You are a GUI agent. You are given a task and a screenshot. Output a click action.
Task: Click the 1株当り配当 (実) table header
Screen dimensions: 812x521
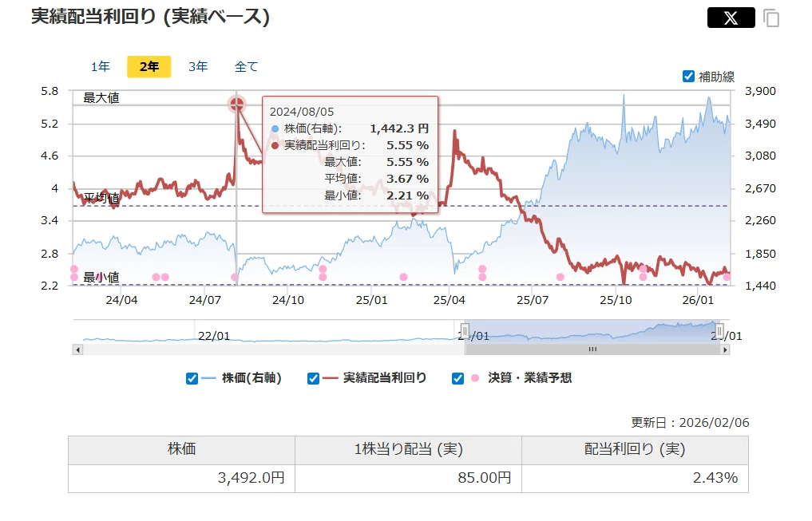point(408,450)
